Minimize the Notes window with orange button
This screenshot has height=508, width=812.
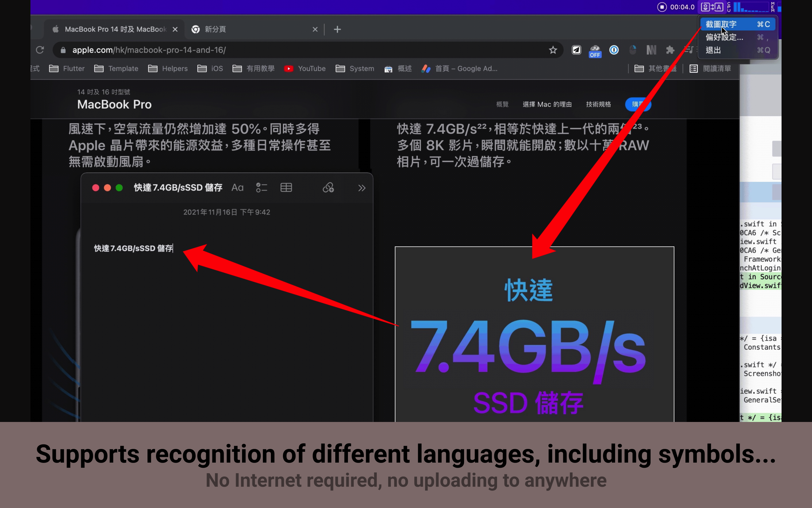108,187
